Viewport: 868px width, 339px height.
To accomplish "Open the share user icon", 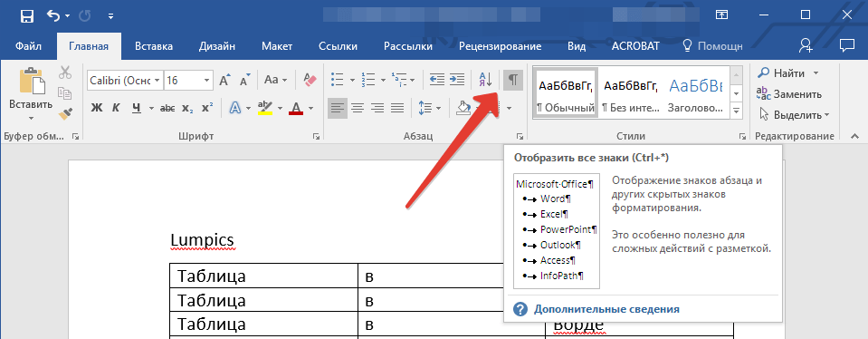I will tap(806, 45).
